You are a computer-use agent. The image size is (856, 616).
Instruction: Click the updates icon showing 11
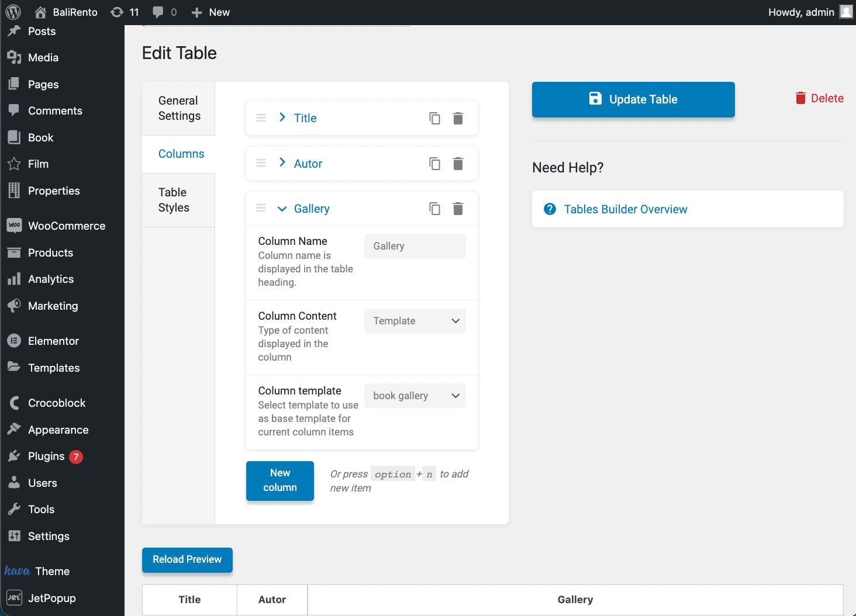pyautogui.click(x=123, y=12)
